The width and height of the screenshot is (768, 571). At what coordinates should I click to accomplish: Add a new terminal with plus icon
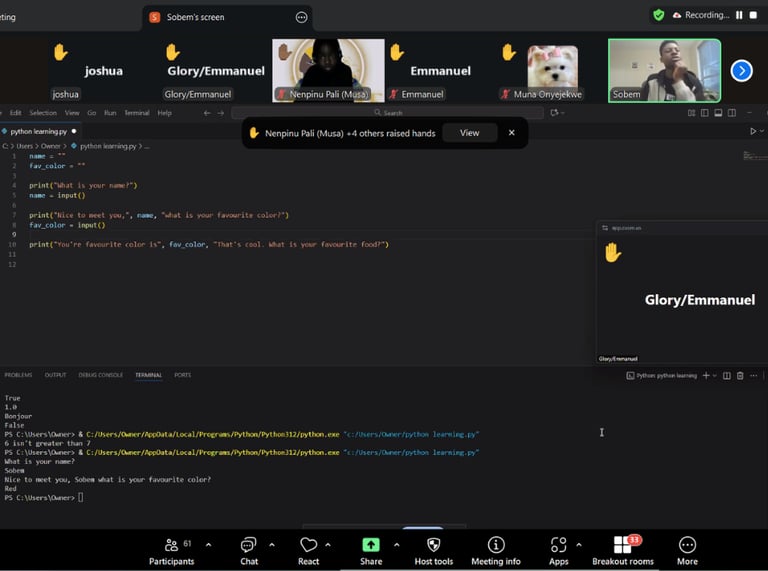706,376
